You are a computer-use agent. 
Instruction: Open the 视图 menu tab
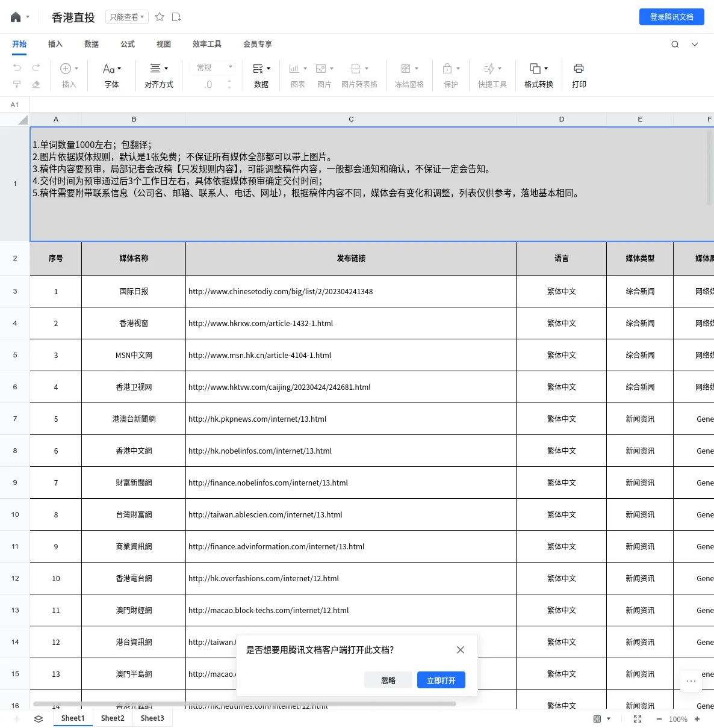point(164,44)
